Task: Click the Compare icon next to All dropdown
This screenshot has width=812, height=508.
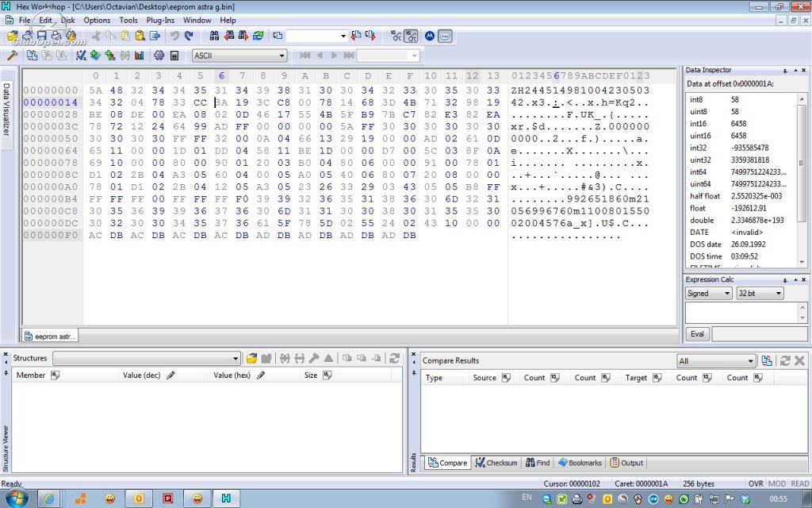Action: (x=767, y=361)
